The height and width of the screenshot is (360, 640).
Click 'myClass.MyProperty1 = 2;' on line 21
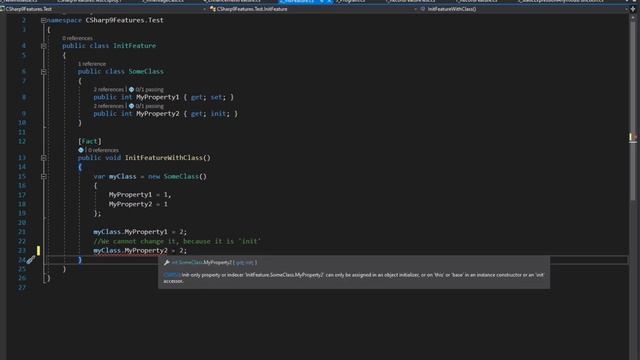(140, 232)
